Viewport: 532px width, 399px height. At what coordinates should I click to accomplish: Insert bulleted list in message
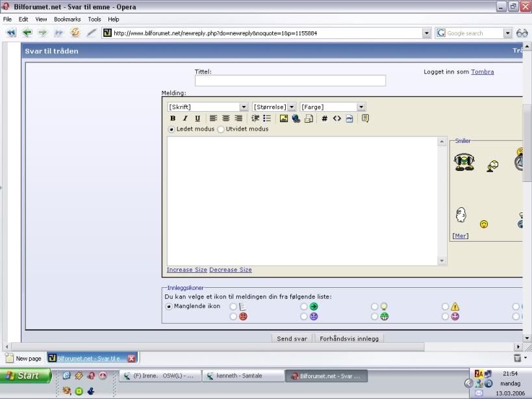pos(267,118)
